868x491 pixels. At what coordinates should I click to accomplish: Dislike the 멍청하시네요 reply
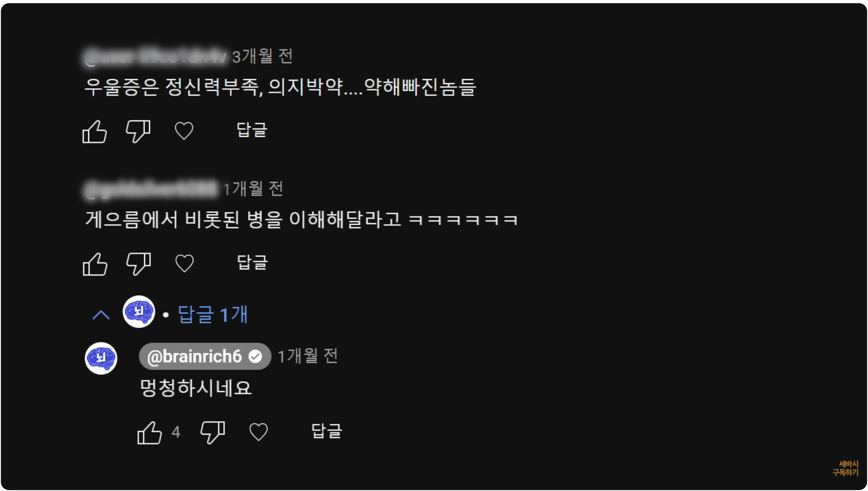pos(212,433)
